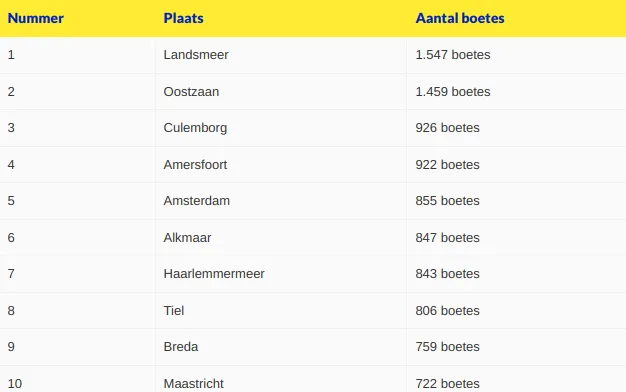Viewport: 626px width, 392px height.
Task: Click the Tiel place name
Action: pos(174,311)
